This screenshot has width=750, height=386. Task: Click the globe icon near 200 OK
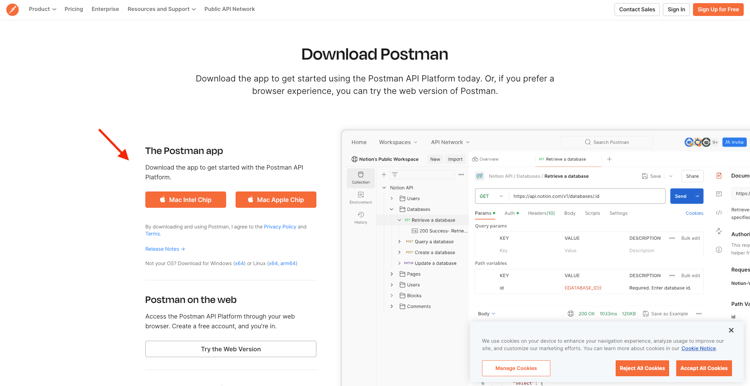pyautogui.click(x=570, y=314)
